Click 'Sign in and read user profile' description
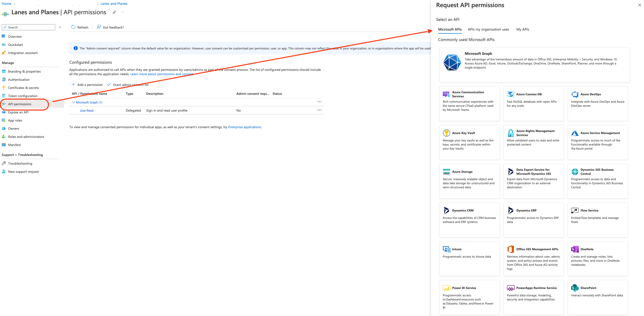The width and height of the screenshot is (644, 316). [167, 111]
